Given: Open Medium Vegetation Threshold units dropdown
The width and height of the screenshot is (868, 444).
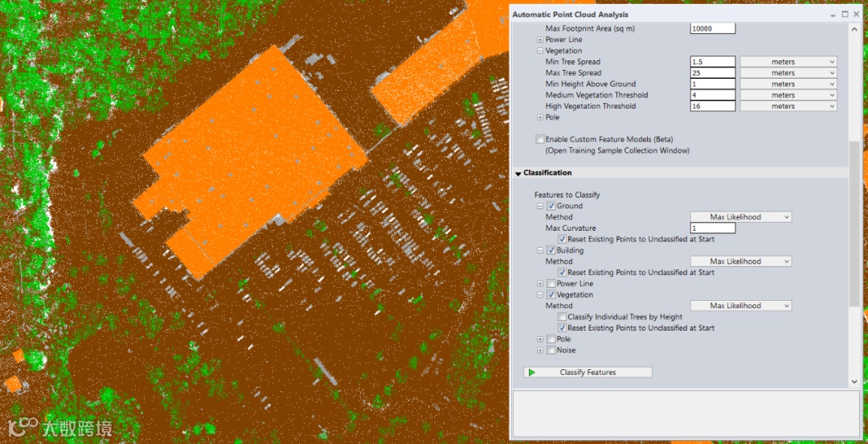Looking at the screenshot, I should point(788,95).
